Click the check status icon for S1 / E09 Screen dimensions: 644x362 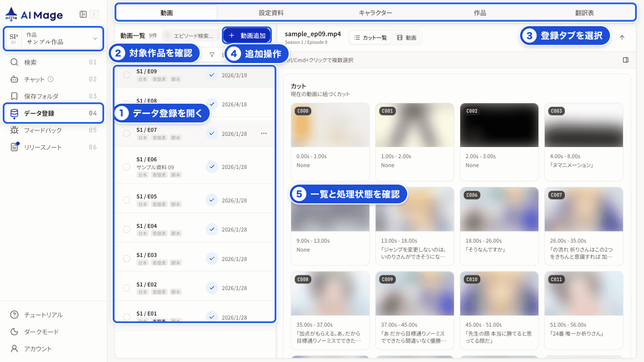[212, 75]
